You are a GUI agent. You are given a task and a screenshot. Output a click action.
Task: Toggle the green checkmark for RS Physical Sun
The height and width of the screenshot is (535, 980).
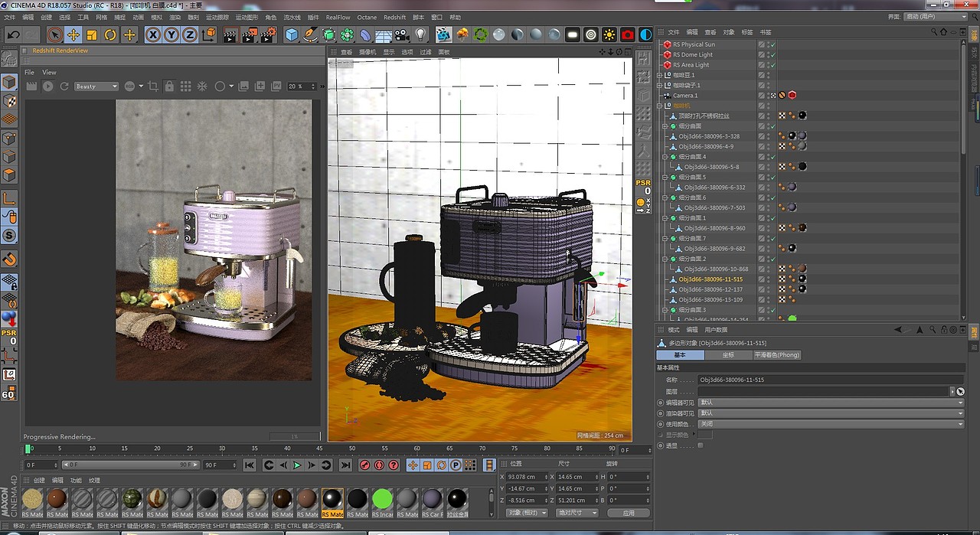click(x=773, y=44)
